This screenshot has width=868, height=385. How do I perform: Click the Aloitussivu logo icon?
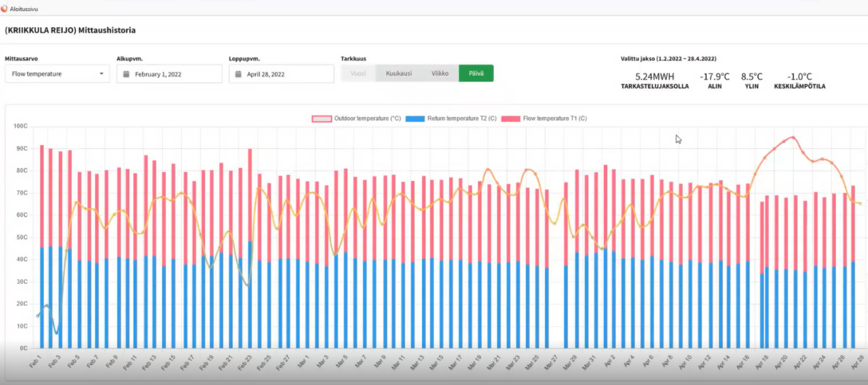[5, 8]
